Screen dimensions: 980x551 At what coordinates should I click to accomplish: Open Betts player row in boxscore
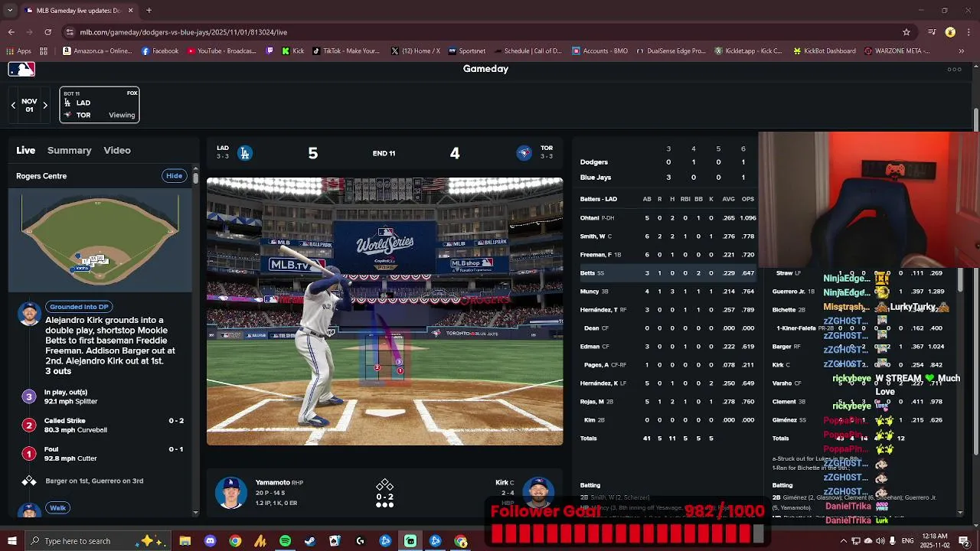click(x=668, y=273)
